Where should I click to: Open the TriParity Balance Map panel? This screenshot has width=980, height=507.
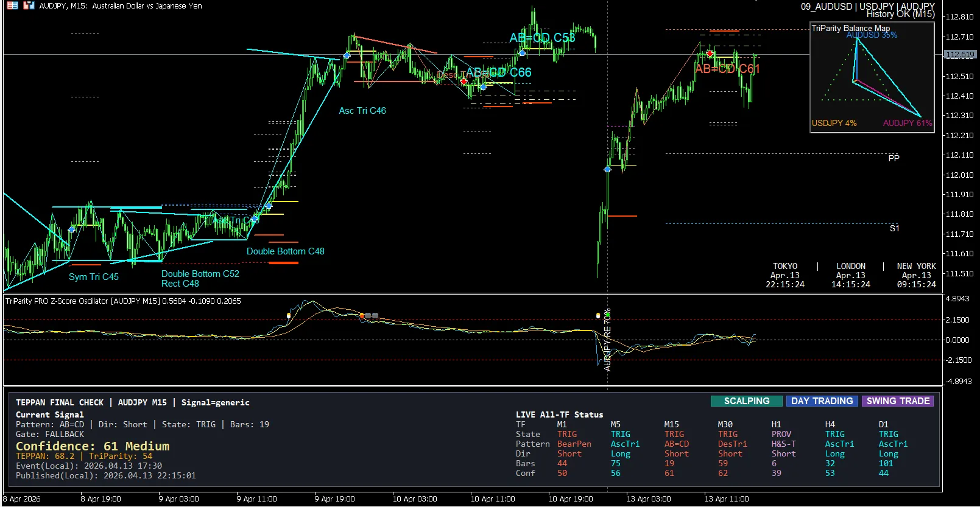coord(872,77)
